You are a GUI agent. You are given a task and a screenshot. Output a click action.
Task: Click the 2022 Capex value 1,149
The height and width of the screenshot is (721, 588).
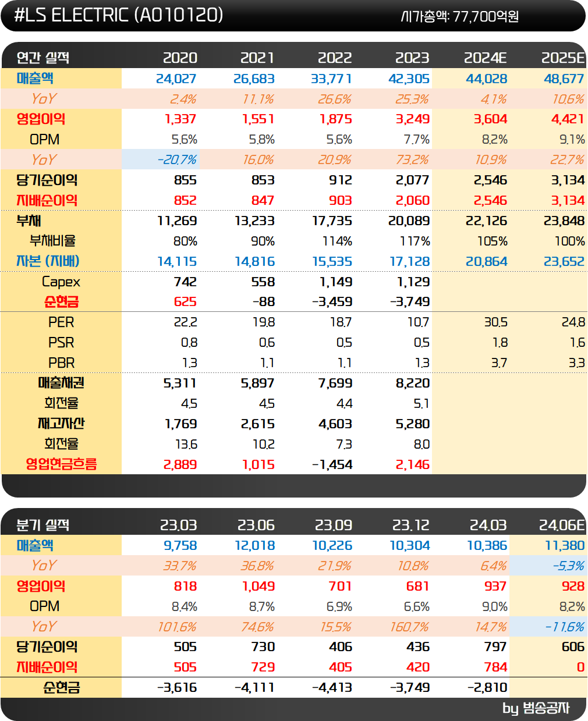pyautogui.click(x=336, y=282)
